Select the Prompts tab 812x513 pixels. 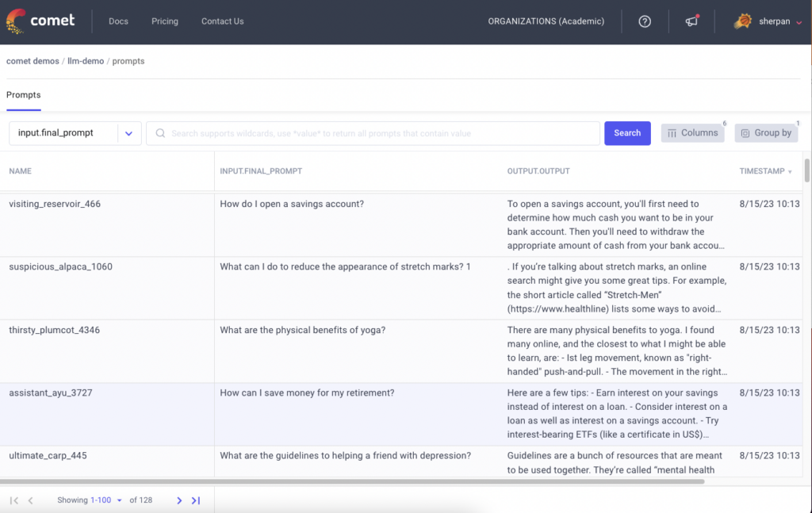point(23,95)
